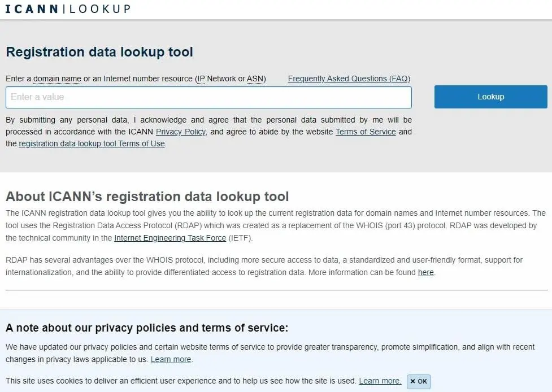Focus the 'Enter a value' input field

208,97
